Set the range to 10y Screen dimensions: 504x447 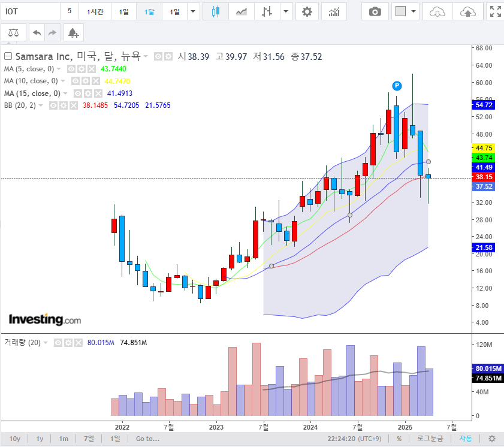pos(15,439)
